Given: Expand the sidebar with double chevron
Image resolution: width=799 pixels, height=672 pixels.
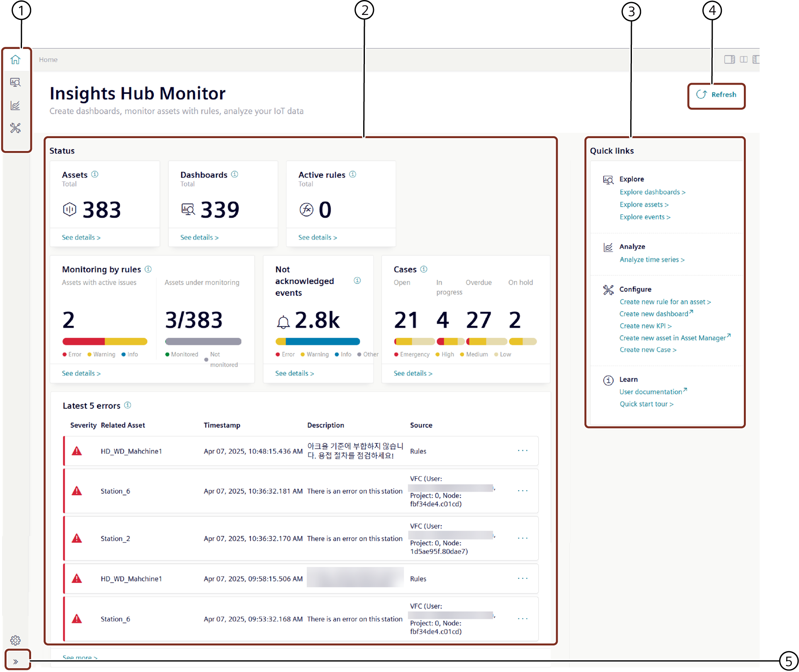Looking at the screenshot, I should pos(16,662).
